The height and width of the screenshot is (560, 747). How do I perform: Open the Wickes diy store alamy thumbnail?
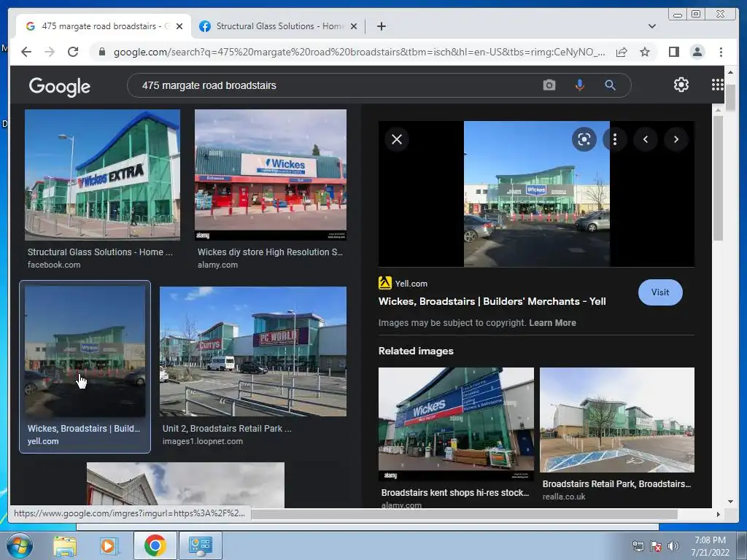[x=270, y=175]
